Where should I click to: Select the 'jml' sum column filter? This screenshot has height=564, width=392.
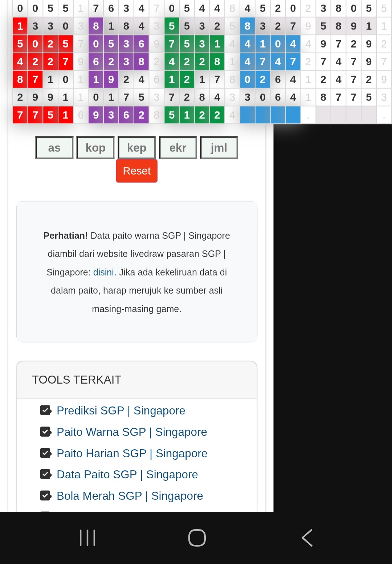pyautogui.click(x=219, y=148)
